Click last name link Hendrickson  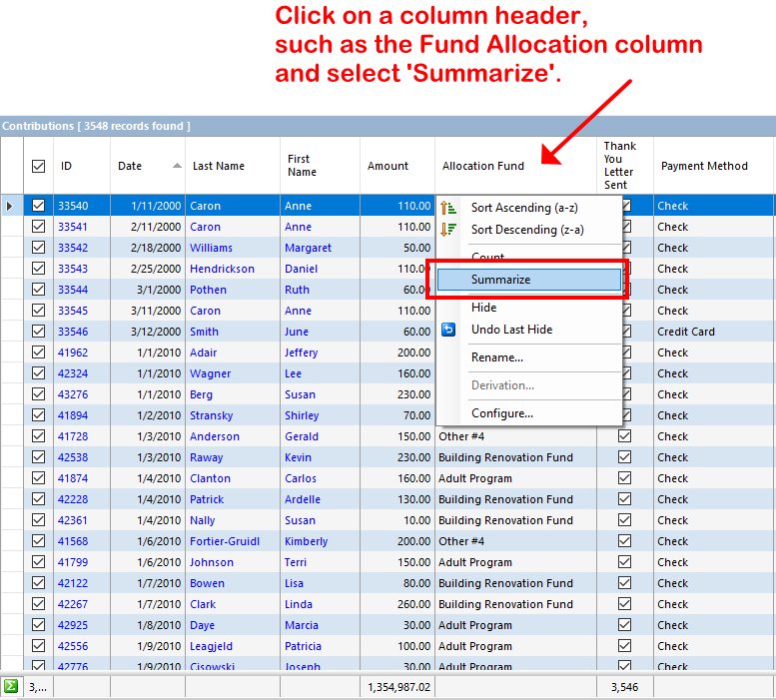[x=222, y=269]
